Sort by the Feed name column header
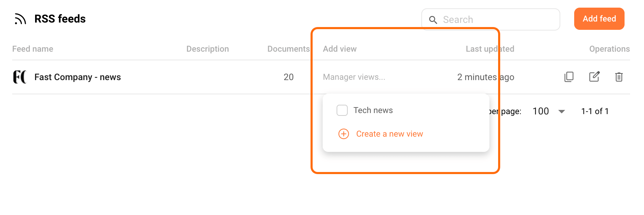The height and width of the screenshot is (215, 644). pyautogui.click(x=33, y=49)
